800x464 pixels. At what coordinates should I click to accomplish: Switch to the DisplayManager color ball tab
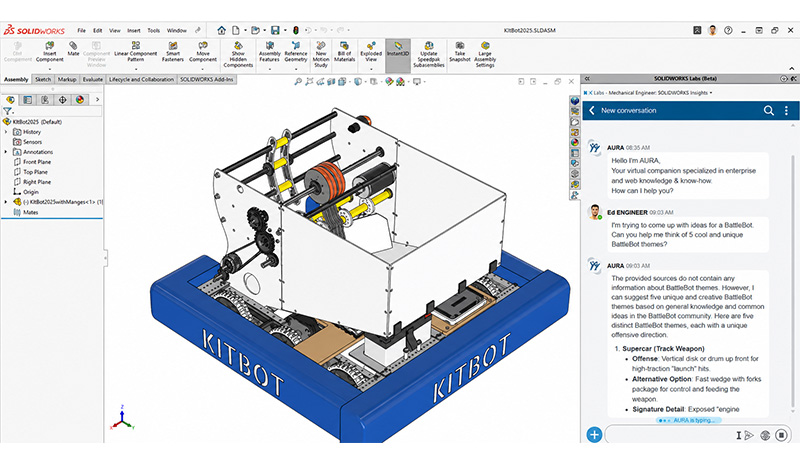click(80, 100)
